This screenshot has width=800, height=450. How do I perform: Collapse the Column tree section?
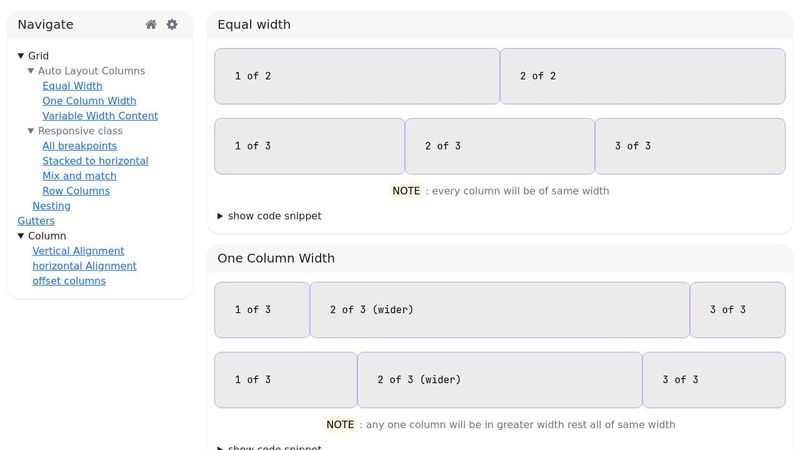coord(22,236)
